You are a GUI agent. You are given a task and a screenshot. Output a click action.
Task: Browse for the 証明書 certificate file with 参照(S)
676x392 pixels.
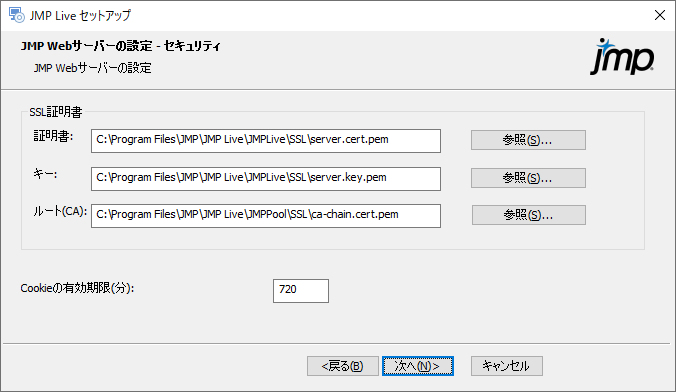click(528, 140)
